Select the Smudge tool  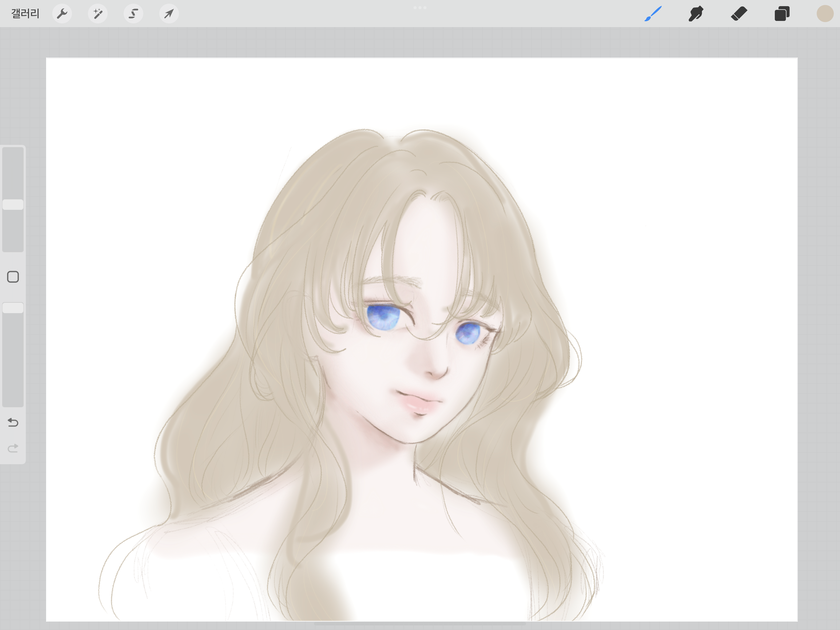[696, 14]
